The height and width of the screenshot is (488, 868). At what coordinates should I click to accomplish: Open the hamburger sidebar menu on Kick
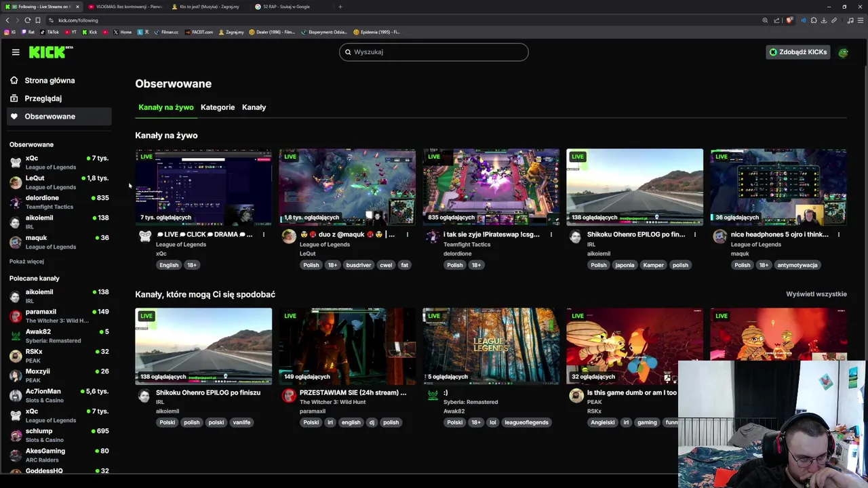coord(16,52)
